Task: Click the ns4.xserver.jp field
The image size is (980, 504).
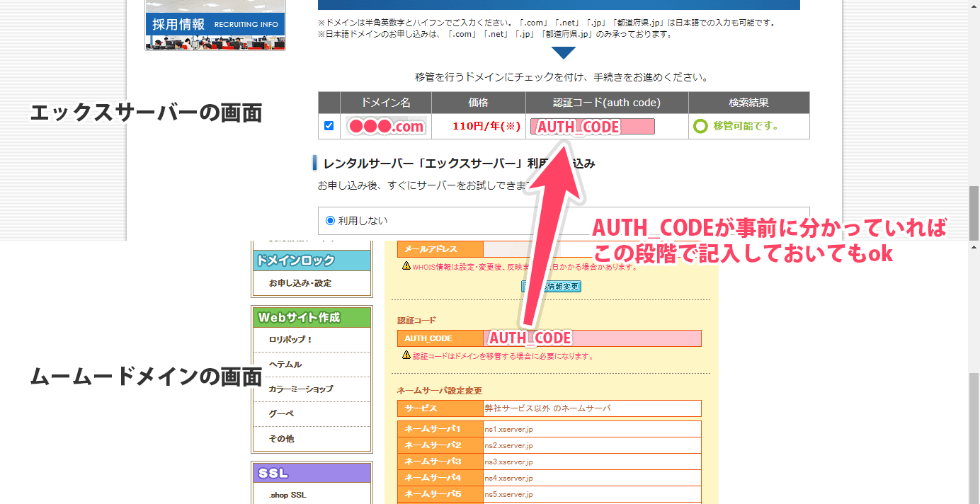Action: tap(592, 478)
